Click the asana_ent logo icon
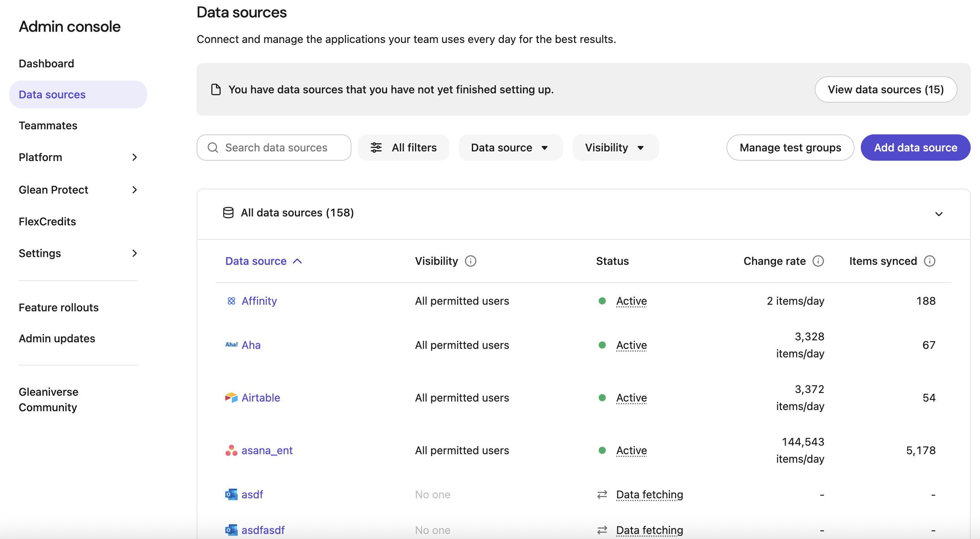 tap(231, 450)
